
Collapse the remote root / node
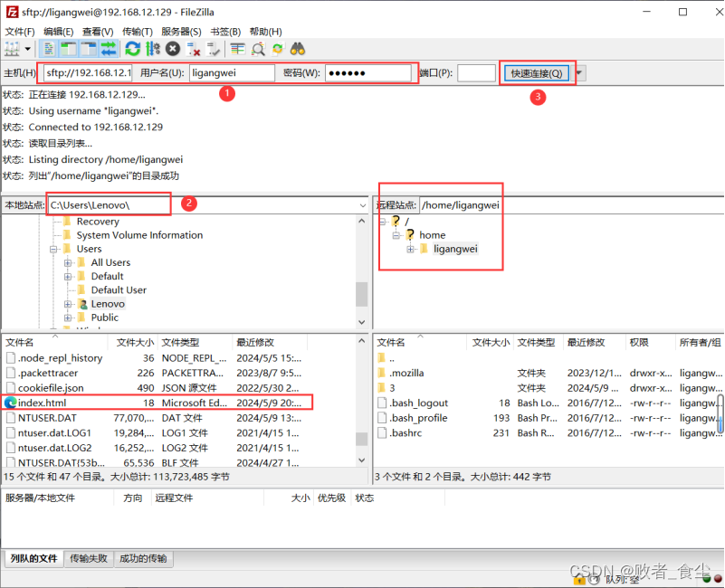(383, 222)
